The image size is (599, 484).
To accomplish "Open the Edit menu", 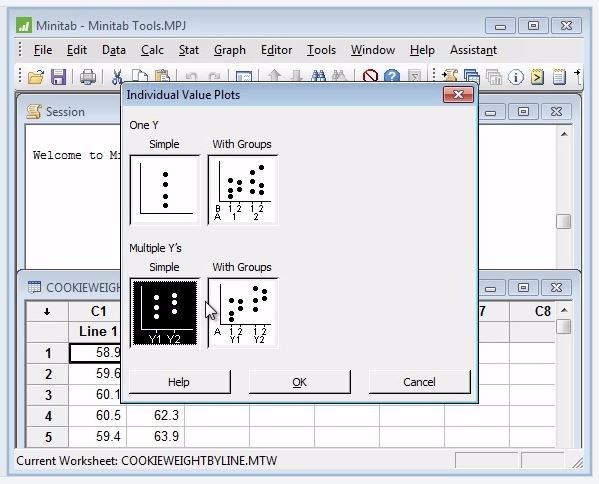I will pyautogui.click(x=77, y=50).
